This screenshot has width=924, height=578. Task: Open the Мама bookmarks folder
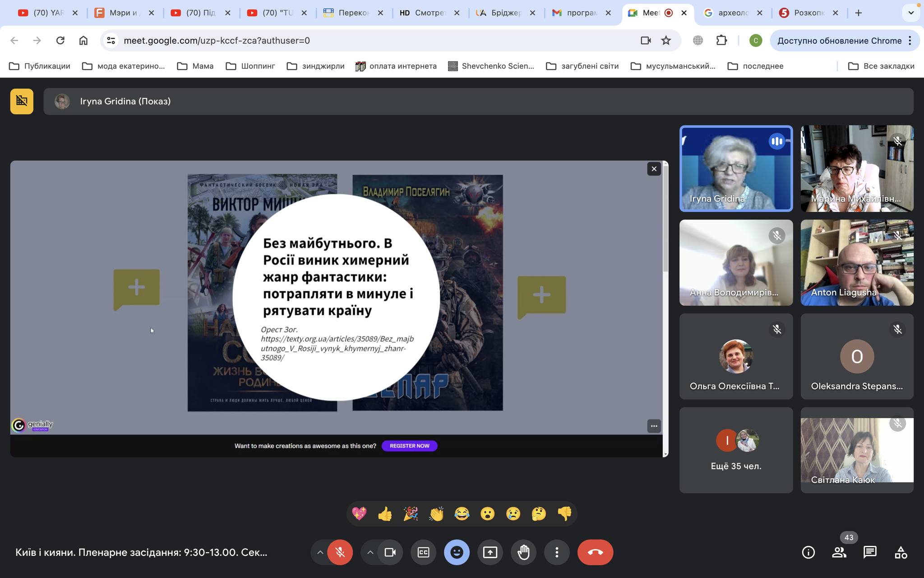click(x=195, y=66)
